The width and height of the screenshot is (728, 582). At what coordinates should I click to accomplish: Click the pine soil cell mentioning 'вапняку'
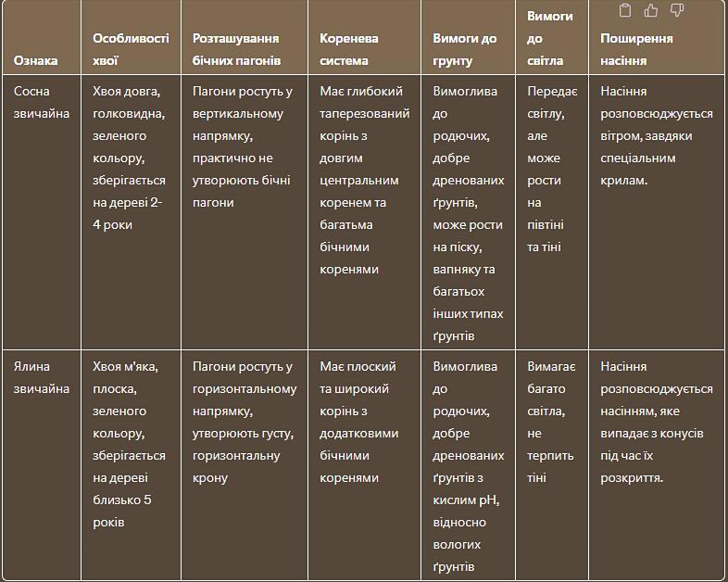click(x=469, y=214)
